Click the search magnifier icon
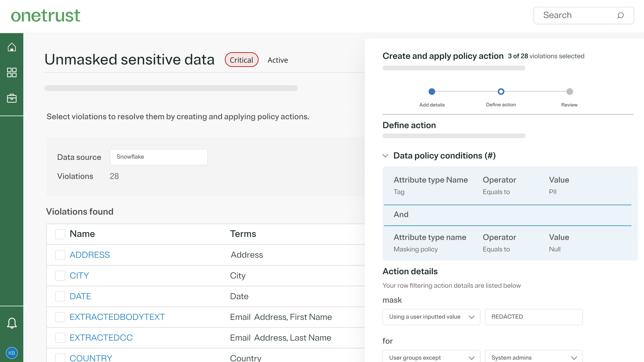This screenshot has height=362, width=644. click(x=620, y=16)
